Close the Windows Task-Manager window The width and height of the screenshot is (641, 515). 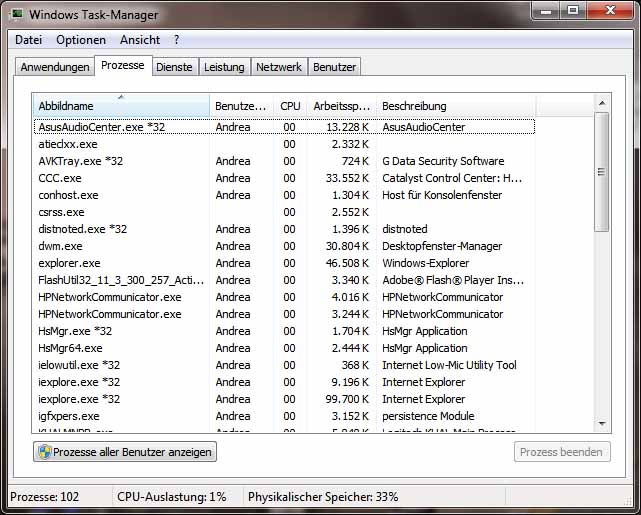coord(610,10)
